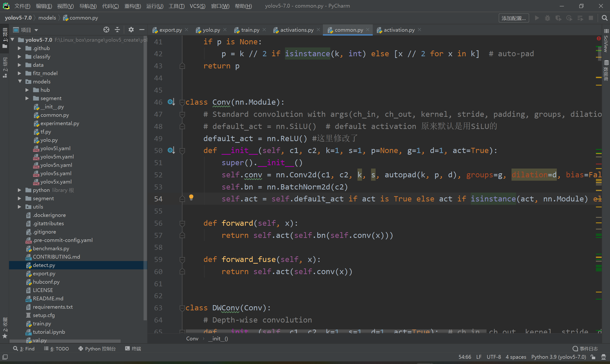
Task: Click the Add Configuration button
Action: (x=513, y=18)
